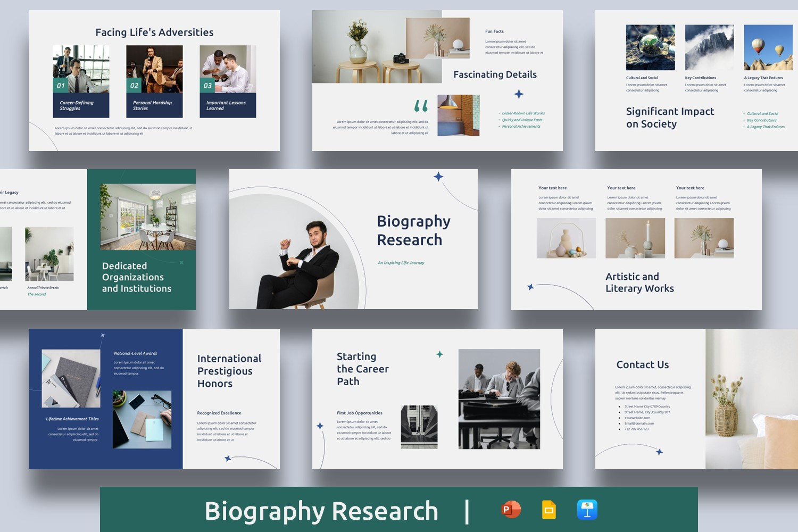Click the 03 Important Lessons Learned card
This screenshot has width=798, height=532.
[x=228, y=81]
